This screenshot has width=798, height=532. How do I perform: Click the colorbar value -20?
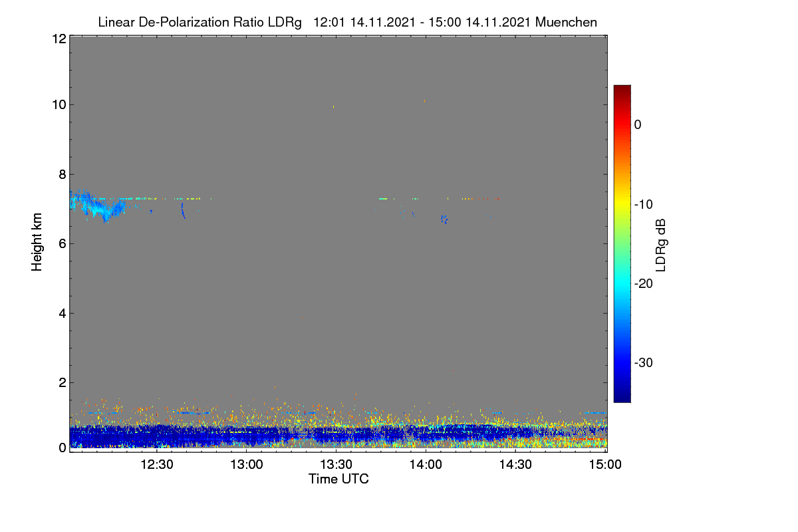pos(645,283)
